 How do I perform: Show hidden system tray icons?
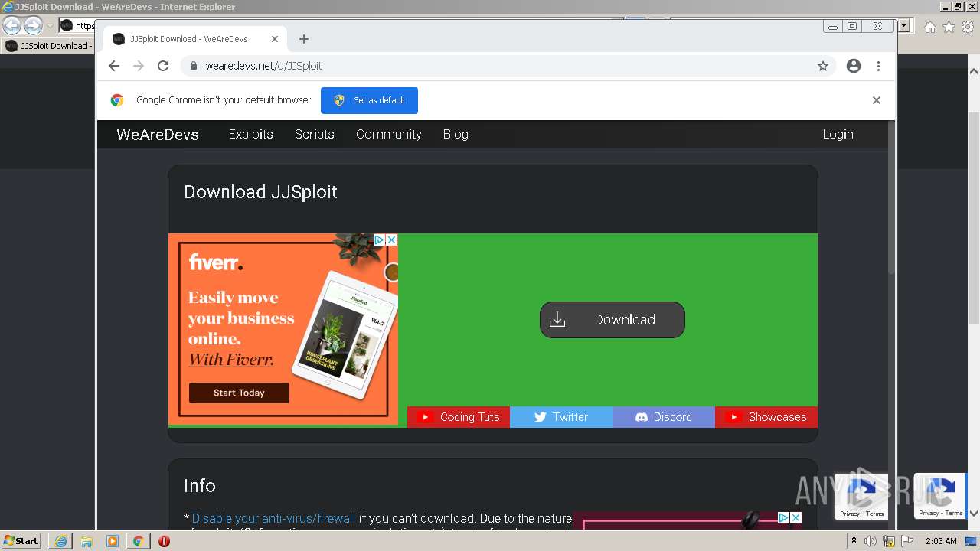(854, 541)
